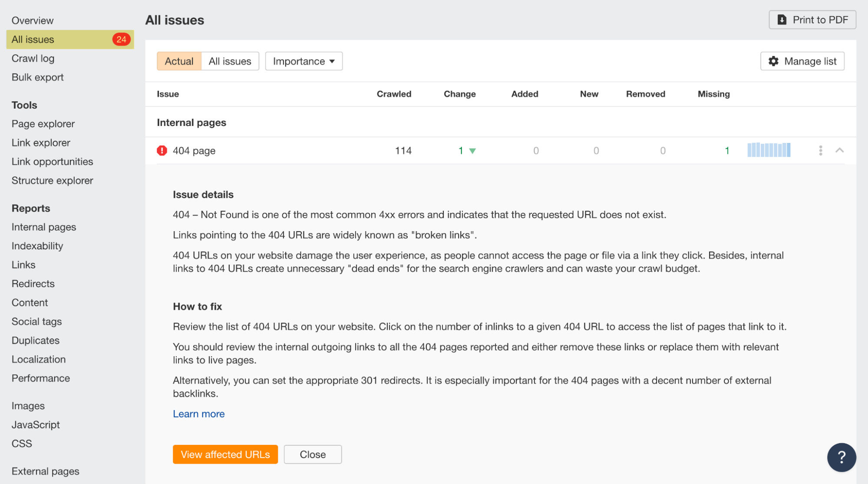This screenshot has width=868, height=484.
Task: Click the green change indicator triangle
Action: [x=472, y=151]
